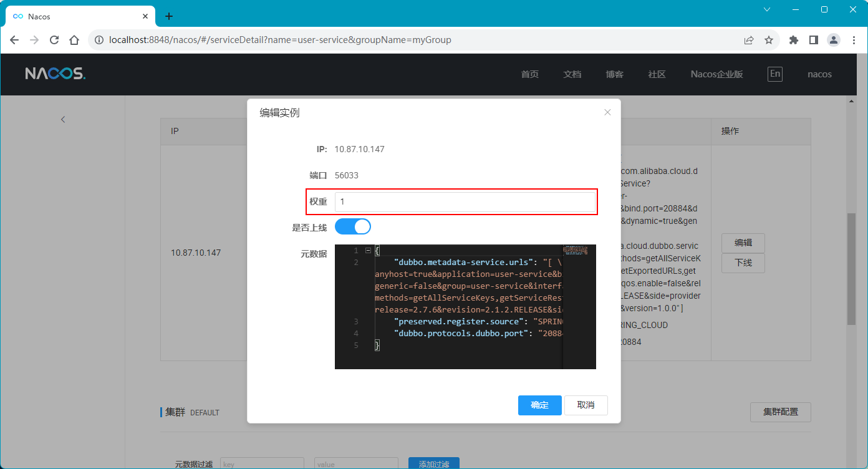Click the 编辑 button in the instance row
The width and height of the screenshot is (868, 469).
(743, 243)
